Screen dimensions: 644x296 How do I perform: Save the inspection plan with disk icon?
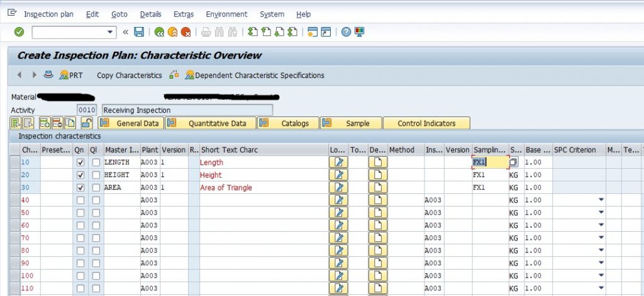coord(139,32)
